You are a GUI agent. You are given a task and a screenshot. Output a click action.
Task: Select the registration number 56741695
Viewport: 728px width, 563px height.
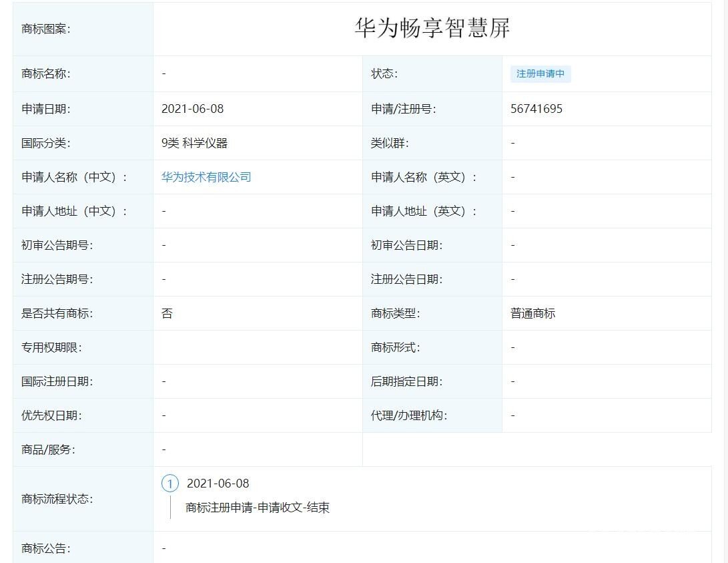coord(536,109)
